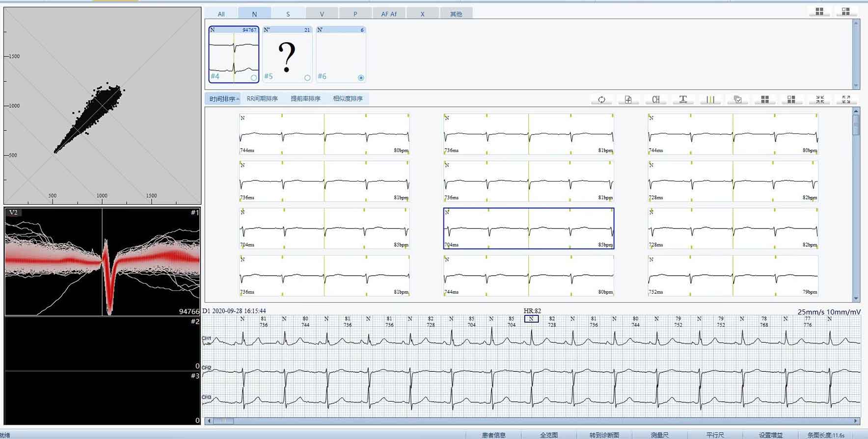Click the V2 superimposed waveform panel #1
868x439 pixels.
click(x=102, y=261)
